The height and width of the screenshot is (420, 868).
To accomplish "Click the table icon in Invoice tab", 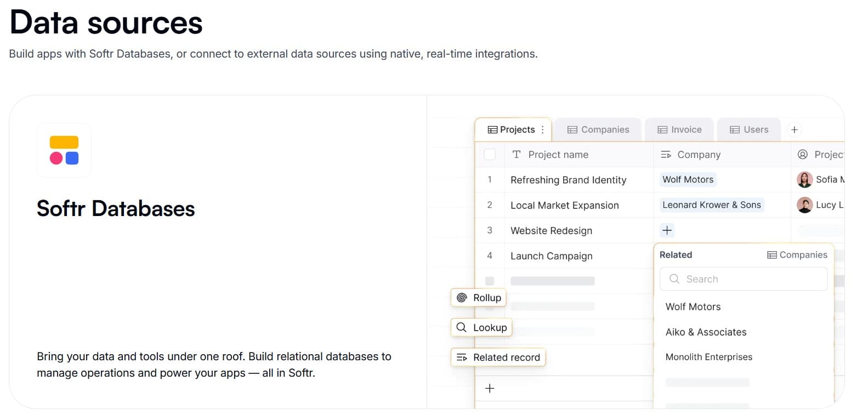I will tap(662, 130).
